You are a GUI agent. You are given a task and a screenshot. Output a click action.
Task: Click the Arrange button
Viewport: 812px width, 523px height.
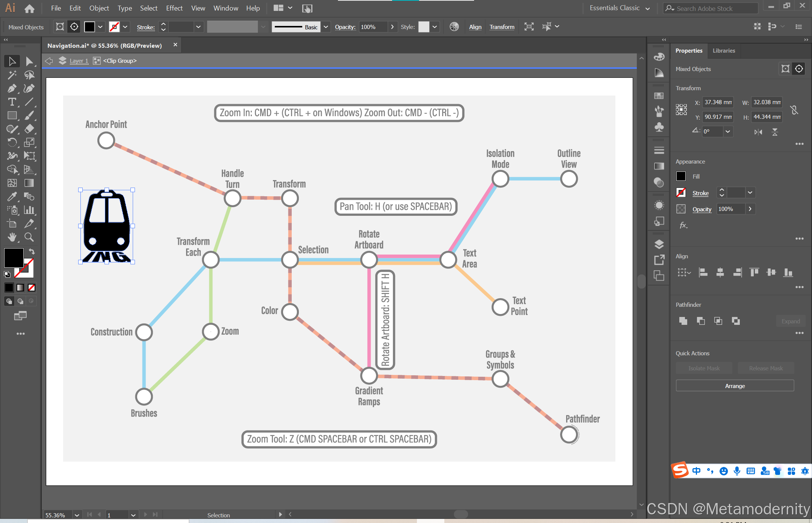(735, 386)
